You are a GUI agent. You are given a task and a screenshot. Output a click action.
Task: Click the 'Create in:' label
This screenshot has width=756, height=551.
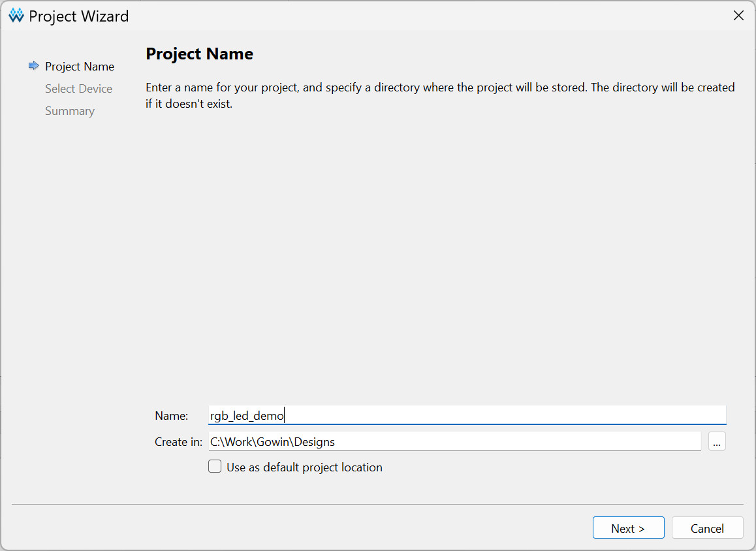178,442
